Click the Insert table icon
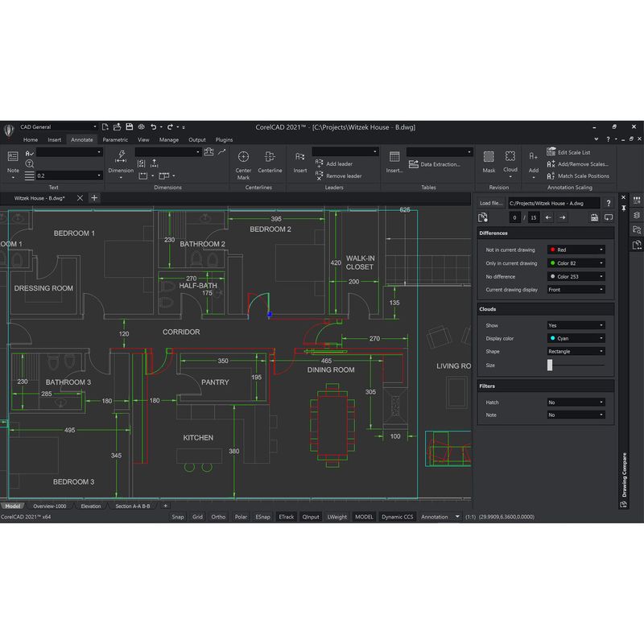This screenshot has width=644, height=644. pyautogui.click(x=394, y=156)
